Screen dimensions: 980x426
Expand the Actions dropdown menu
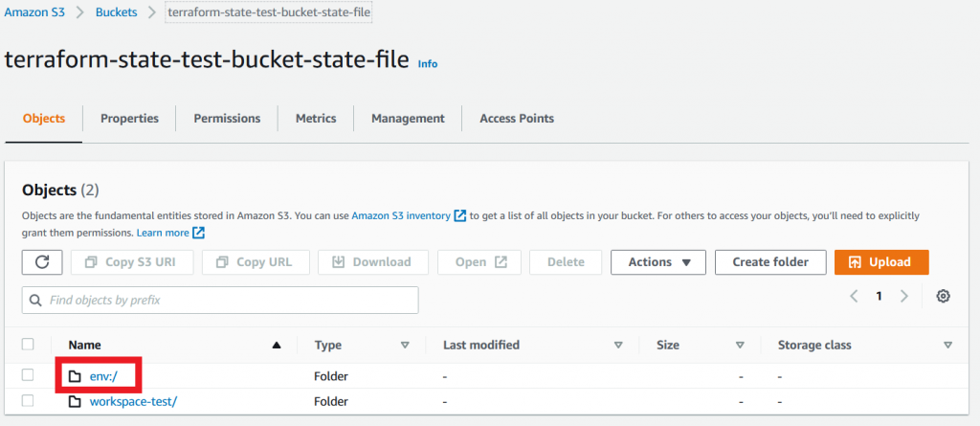coord(658,262)
